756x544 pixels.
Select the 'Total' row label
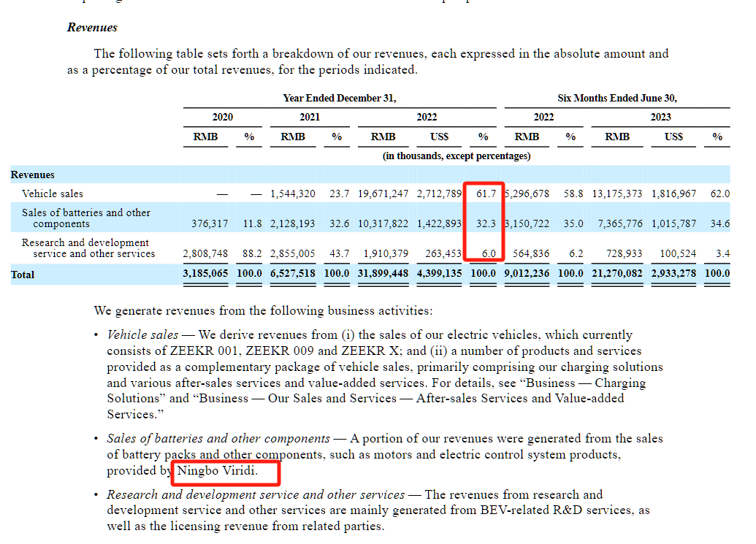pos(23,275)
